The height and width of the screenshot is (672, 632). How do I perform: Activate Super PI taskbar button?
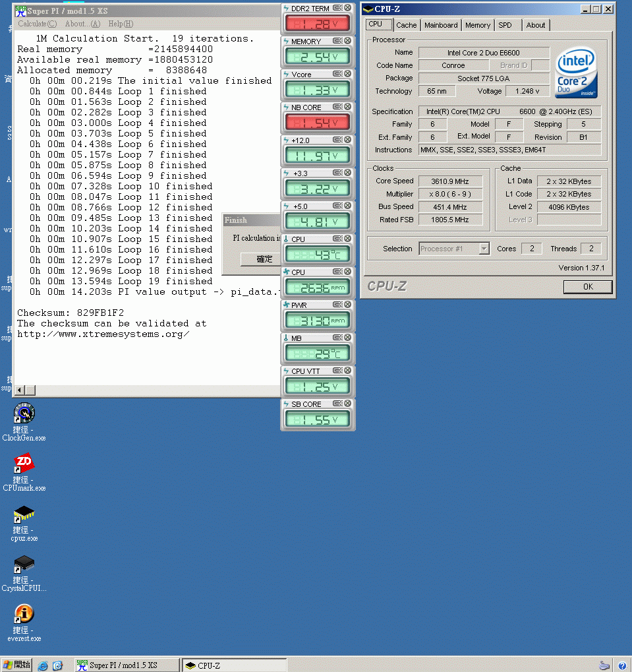[x=127, y=665]
